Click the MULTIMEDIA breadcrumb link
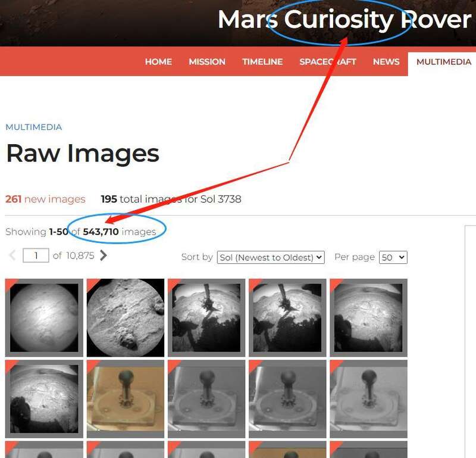This screenshot has width=476, height=458. pyautogui.click(x=34, y=127)
